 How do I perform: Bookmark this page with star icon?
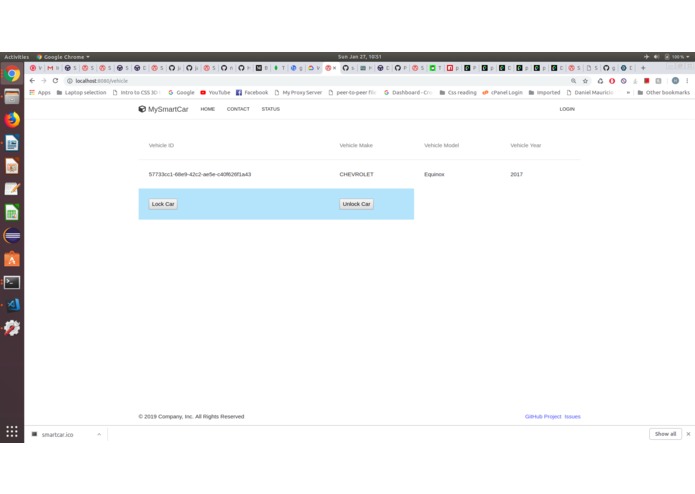585,81
